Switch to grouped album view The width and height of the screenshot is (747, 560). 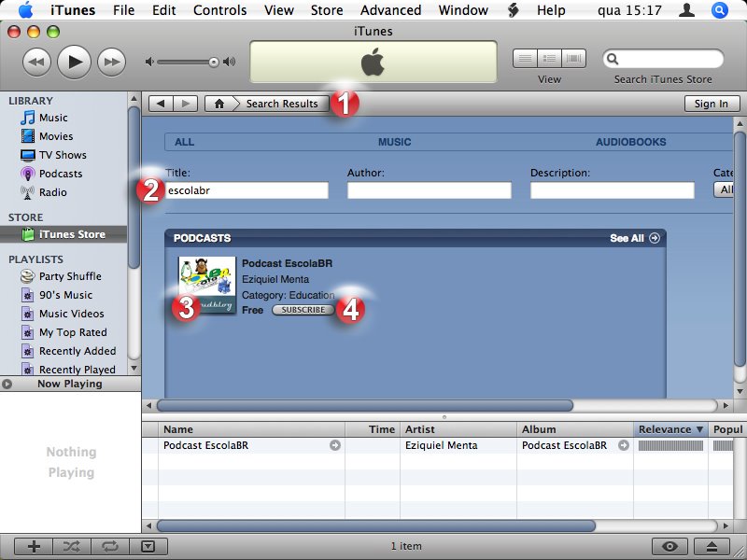point(549,59)
